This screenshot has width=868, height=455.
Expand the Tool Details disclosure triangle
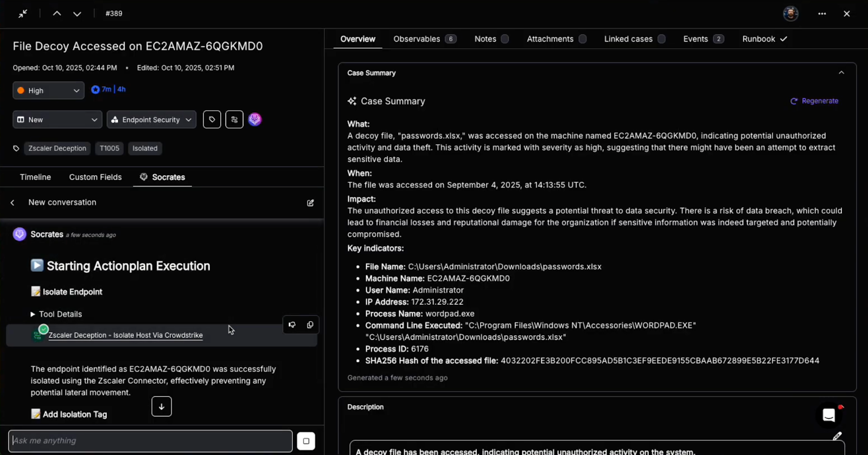[33, 315]
